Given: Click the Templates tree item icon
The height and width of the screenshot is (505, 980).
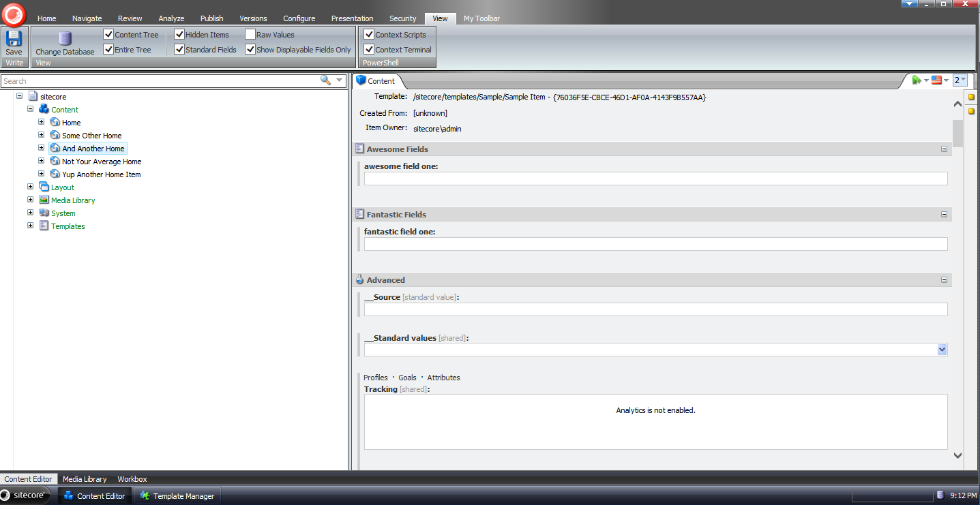Looking at the screenshot, I should [44, 226].
